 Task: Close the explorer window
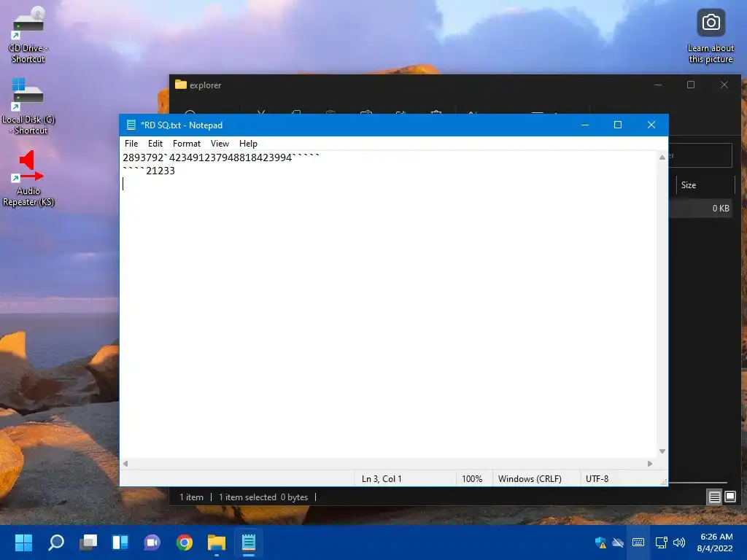pyautogui.click(x=724, y=85)
